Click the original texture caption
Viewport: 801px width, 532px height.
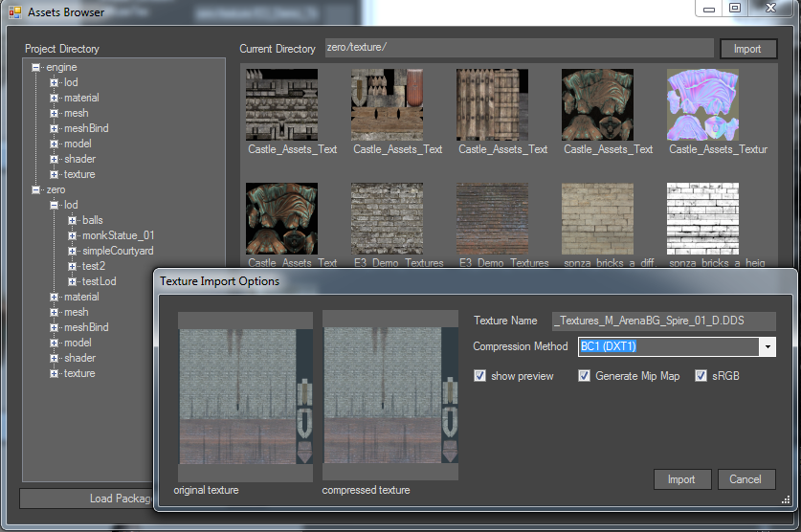point(207,490)
